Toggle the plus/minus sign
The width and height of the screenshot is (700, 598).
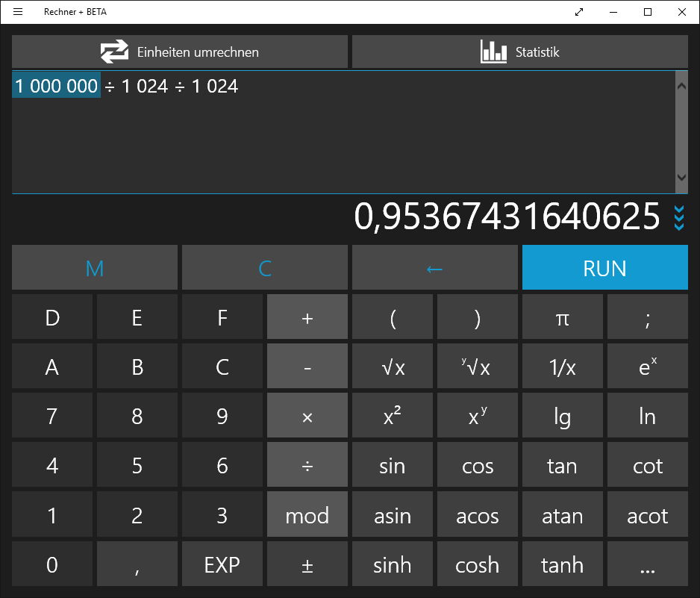pyautogui.click(x=307, y=564)
